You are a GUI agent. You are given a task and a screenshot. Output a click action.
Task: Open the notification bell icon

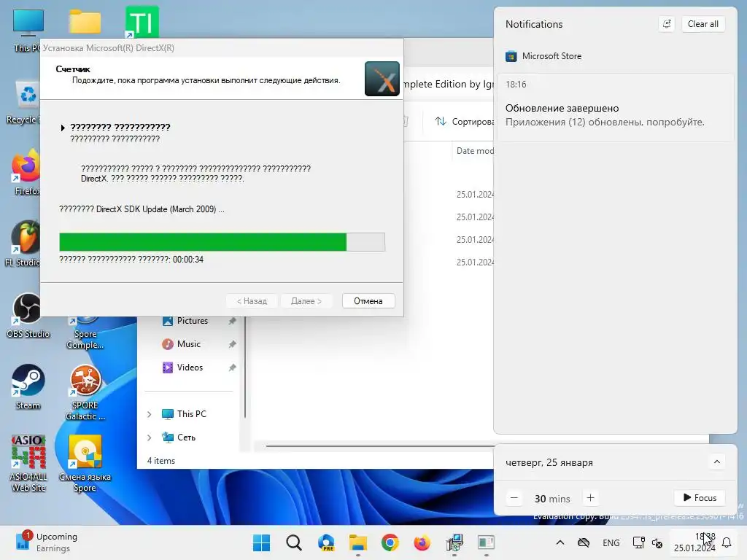coord(727,542)
